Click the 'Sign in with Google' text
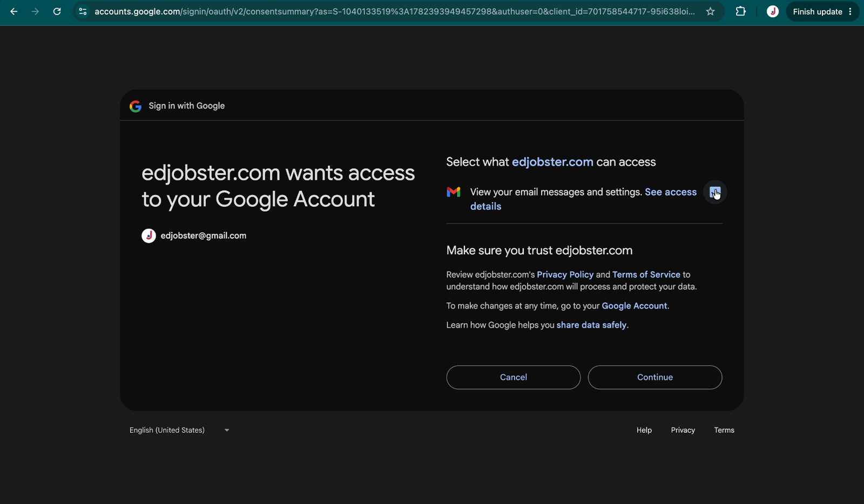This screenshot has width=864, height=504. (x=187, y=106)
